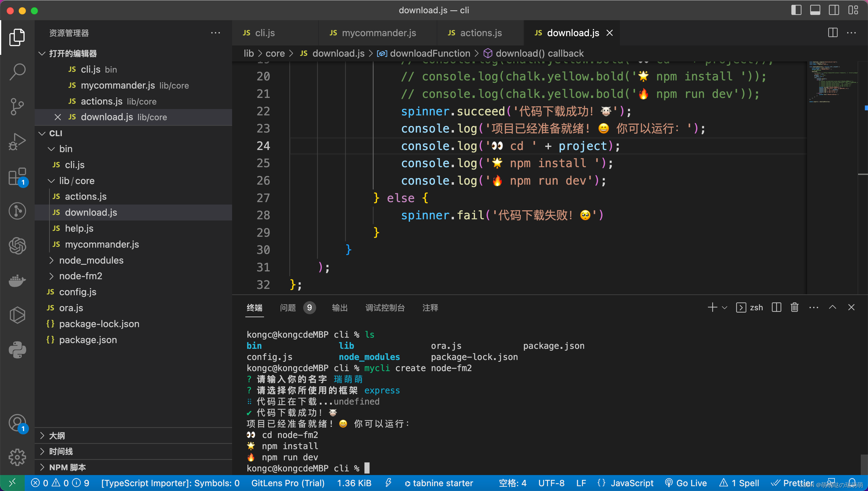Viewport: 868px width, 491px height.
Task: Collapse the lib/core folder
Action: pos(133,181)
